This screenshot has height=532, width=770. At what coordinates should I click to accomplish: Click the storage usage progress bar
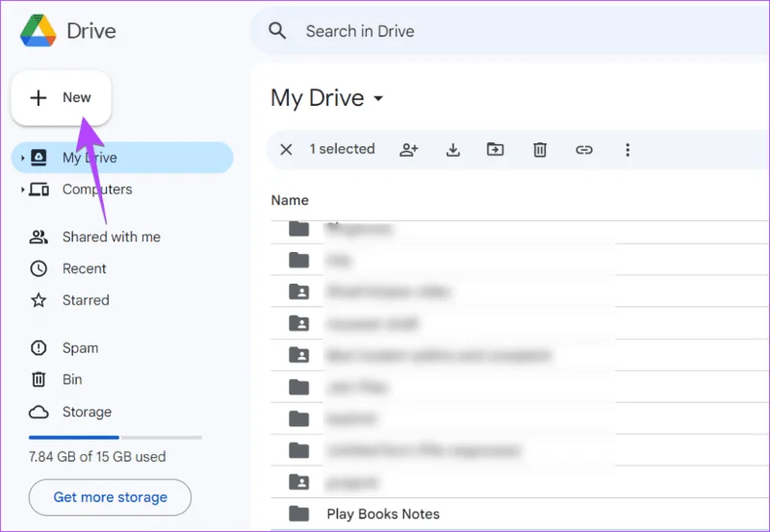click(115, 437)
